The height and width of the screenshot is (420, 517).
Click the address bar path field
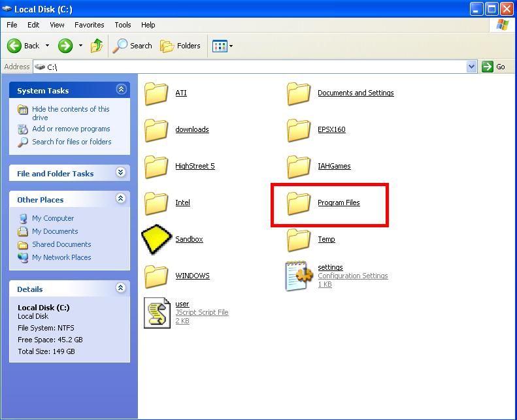click(x=248, y=67)
